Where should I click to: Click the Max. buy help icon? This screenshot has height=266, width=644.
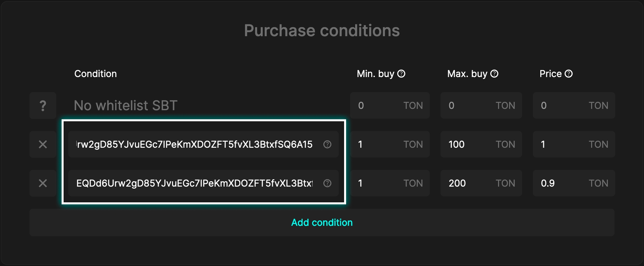494,74
